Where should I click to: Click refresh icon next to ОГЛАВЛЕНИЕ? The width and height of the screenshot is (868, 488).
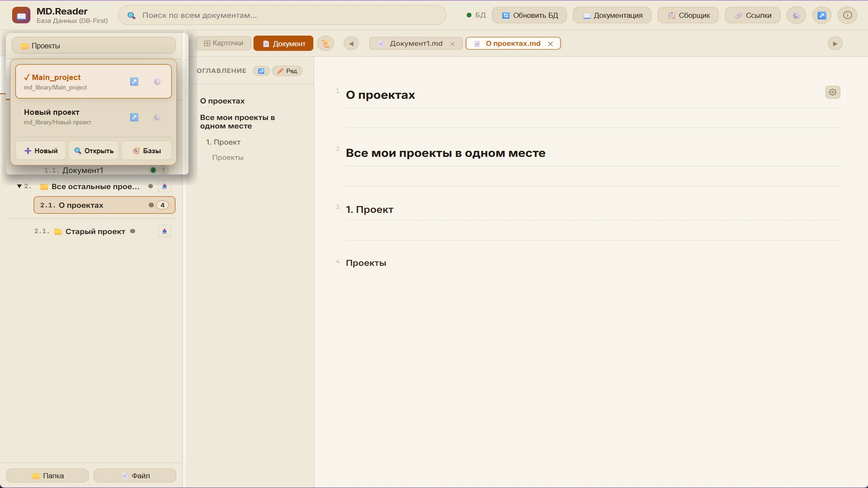point(261,71)
